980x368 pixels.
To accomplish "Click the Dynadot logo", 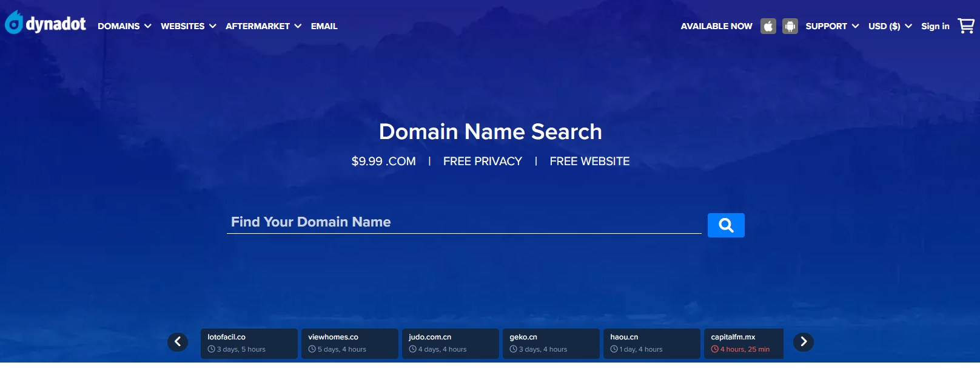I will click(x=45, y=23).
